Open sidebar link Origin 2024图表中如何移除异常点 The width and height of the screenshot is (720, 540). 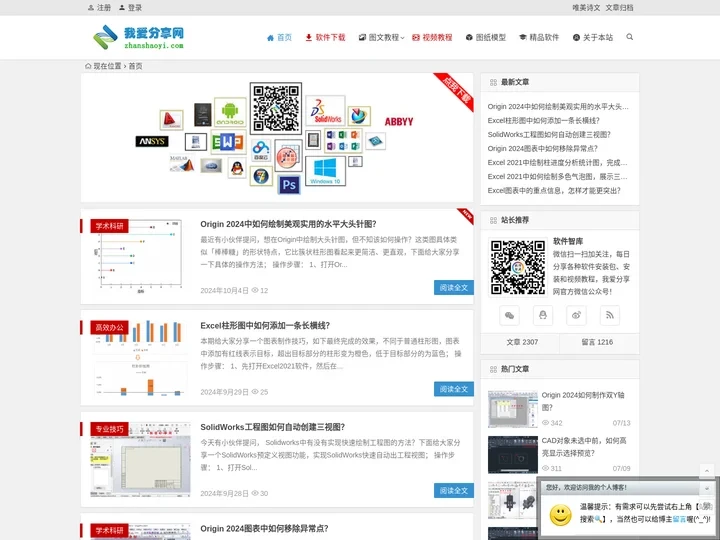pos(542,148)
